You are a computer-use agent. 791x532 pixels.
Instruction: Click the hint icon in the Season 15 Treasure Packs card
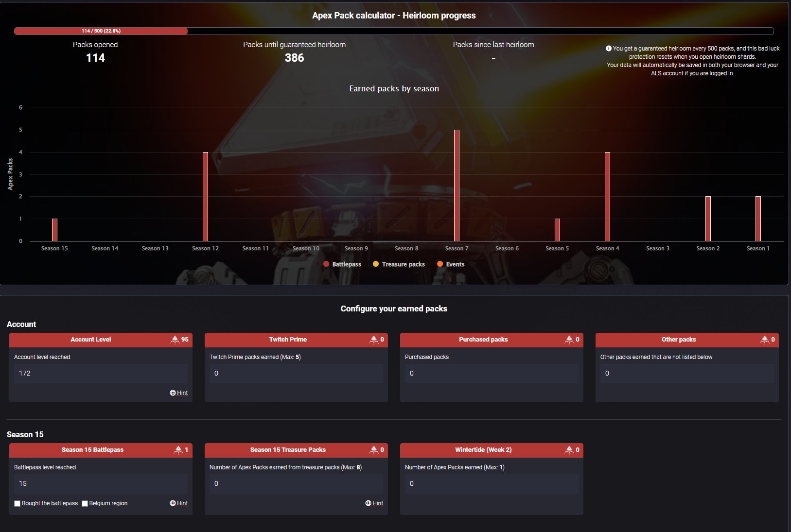pyautogui.click(x=368, y=503)
